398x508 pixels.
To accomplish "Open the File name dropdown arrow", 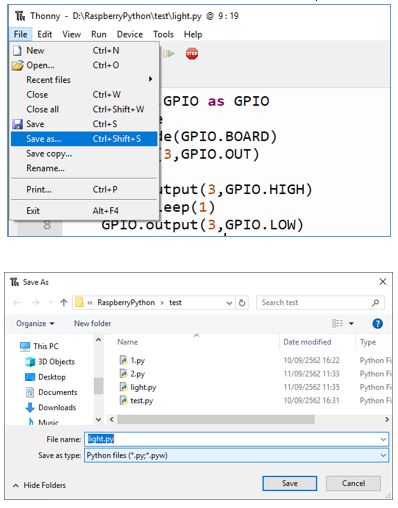I will pos(383,439).
